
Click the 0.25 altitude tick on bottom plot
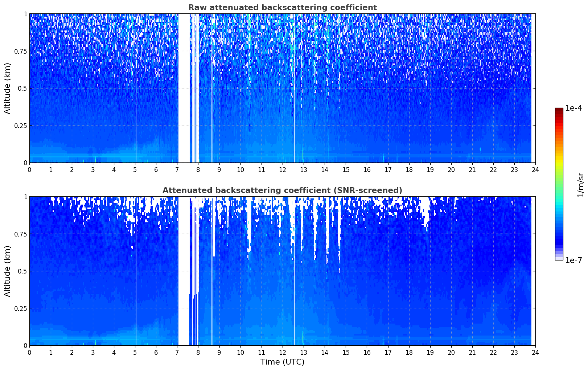tap(21, 308)
